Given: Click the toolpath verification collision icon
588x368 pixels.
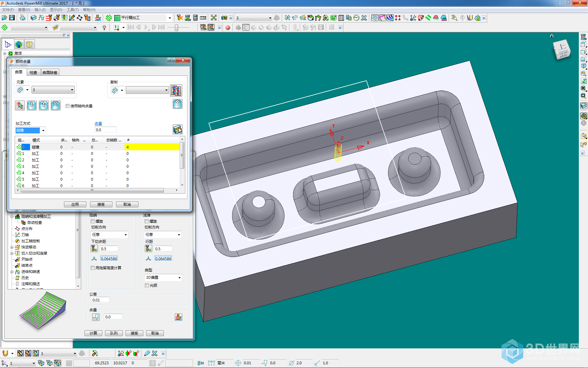Looking at the screenshot, I should tap(180, 18).
